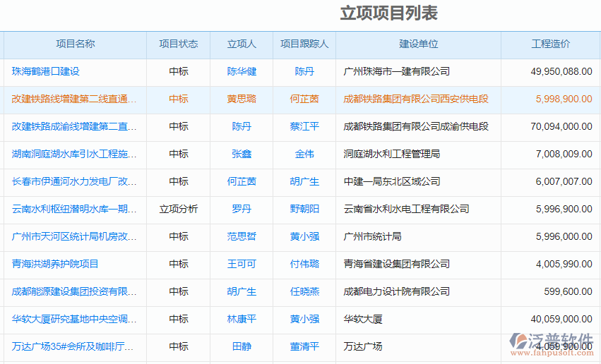Viewport: 601px width, 364px height.
Task: Open the initiator link 王可可
Action: (x=242, y=264)
